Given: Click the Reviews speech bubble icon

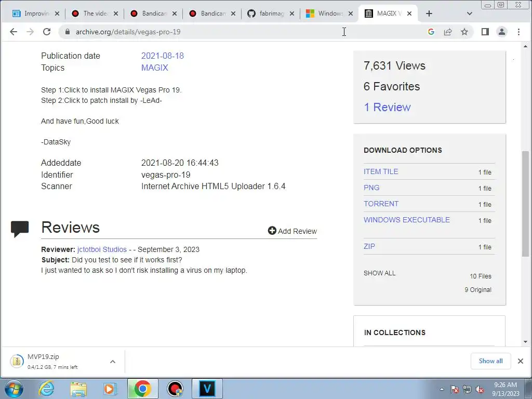Looking at the screenshot, I should 20,229.
